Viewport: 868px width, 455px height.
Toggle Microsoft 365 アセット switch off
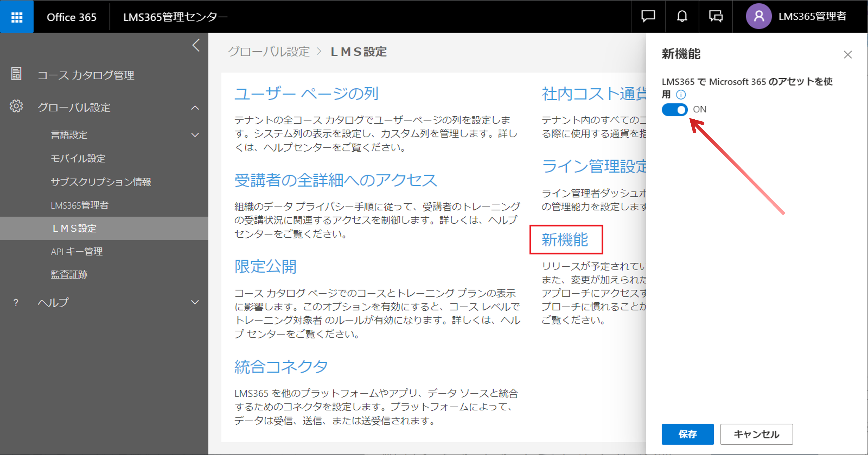tap(675, 110)
